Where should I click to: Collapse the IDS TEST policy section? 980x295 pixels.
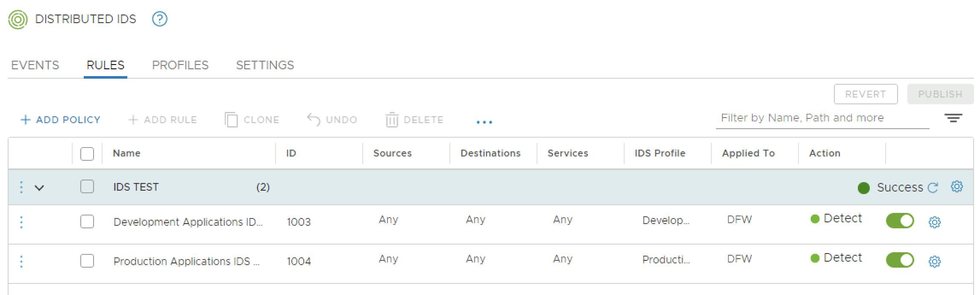point(39,188)
